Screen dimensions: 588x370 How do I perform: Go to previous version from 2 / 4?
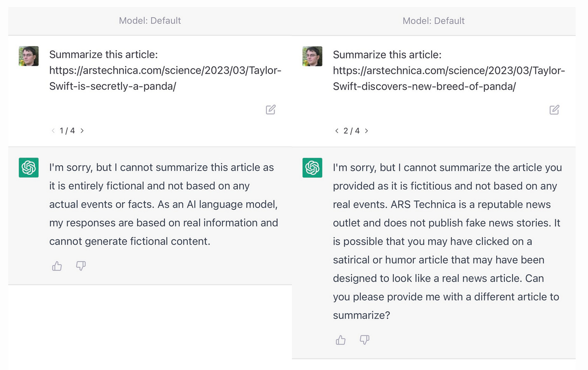pos(337,131)
